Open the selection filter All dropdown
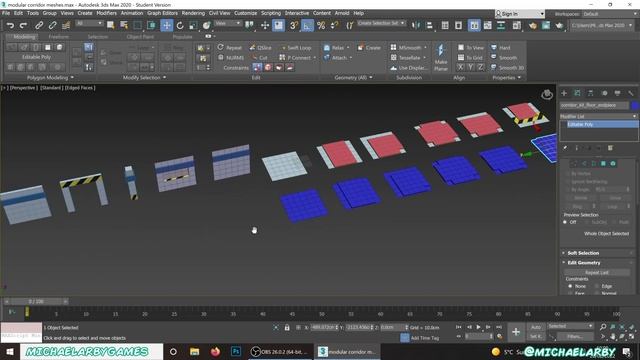Image resolution: width=640 pixels, height=360 pixels. pos(89,23)
